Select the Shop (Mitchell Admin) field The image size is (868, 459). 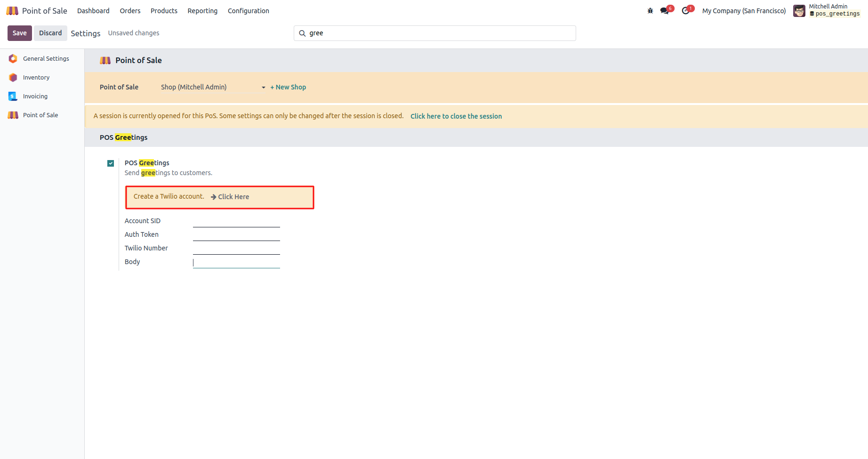tap(213, 87)
